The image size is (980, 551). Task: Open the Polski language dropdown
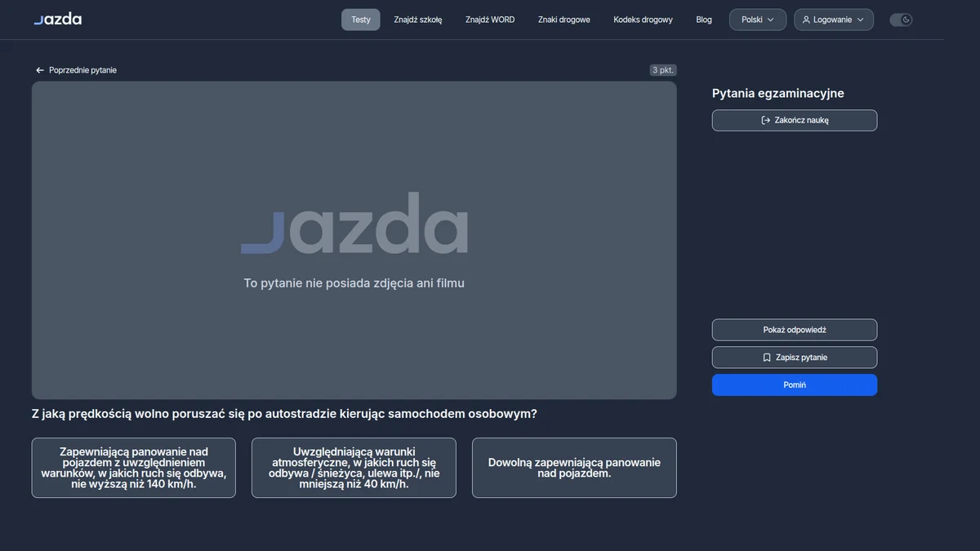pos(758,20)
